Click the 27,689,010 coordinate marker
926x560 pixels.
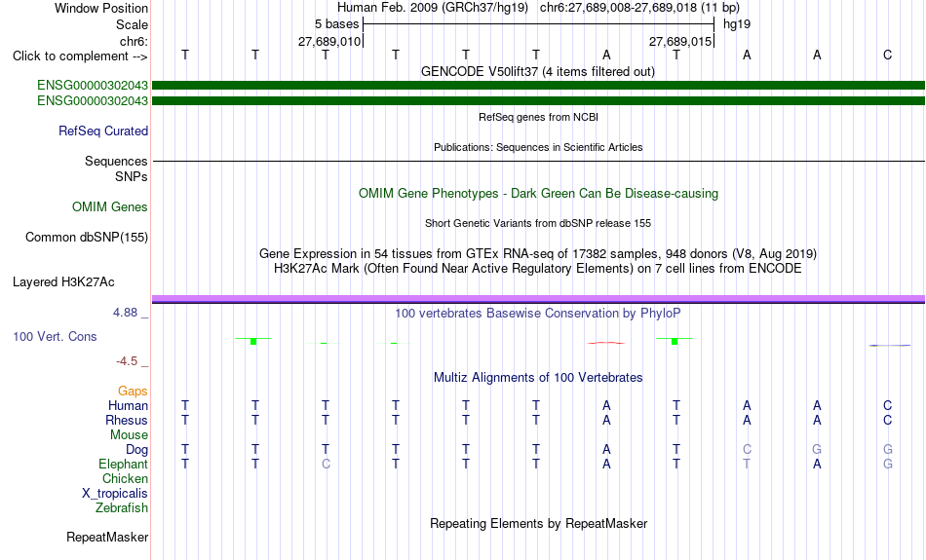[x=328, y=41]
